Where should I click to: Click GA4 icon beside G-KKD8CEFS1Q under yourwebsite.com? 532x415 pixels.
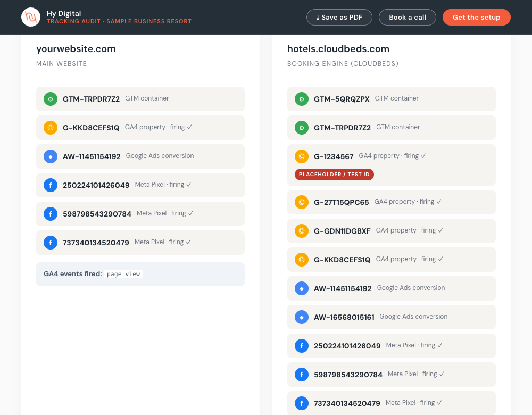click(51, 128)
